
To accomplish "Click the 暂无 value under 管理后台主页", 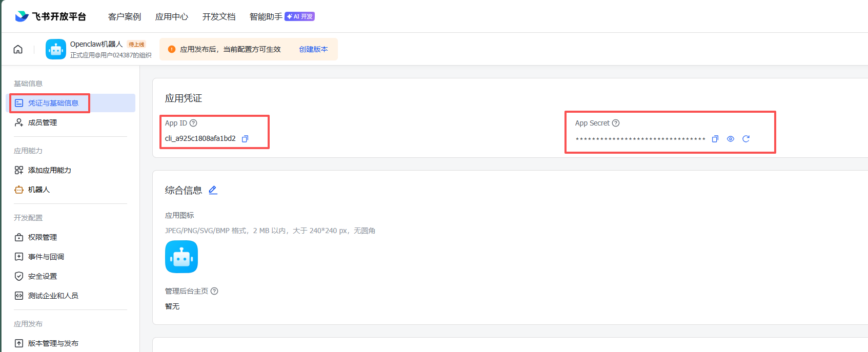I will 172,306.
